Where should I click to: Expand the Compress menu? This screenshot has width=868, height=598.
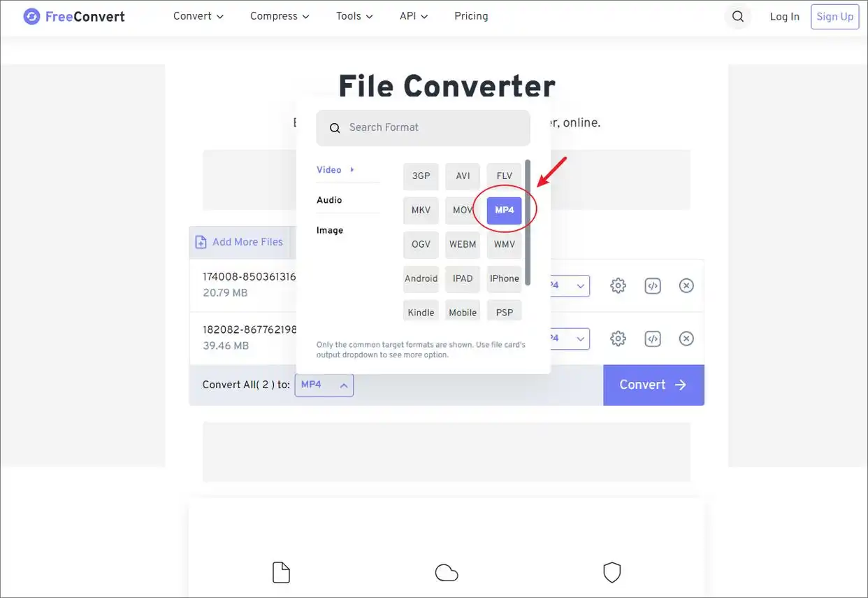280,16
